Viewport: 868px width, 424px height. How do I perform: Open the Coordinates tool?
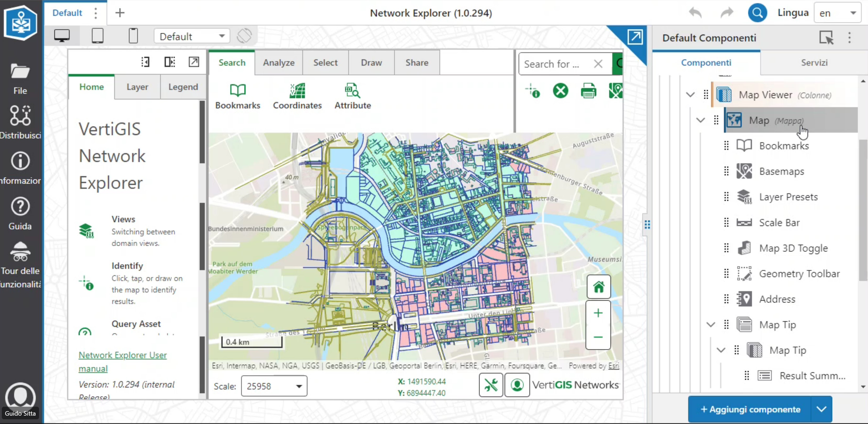click(x=297, y=96)
